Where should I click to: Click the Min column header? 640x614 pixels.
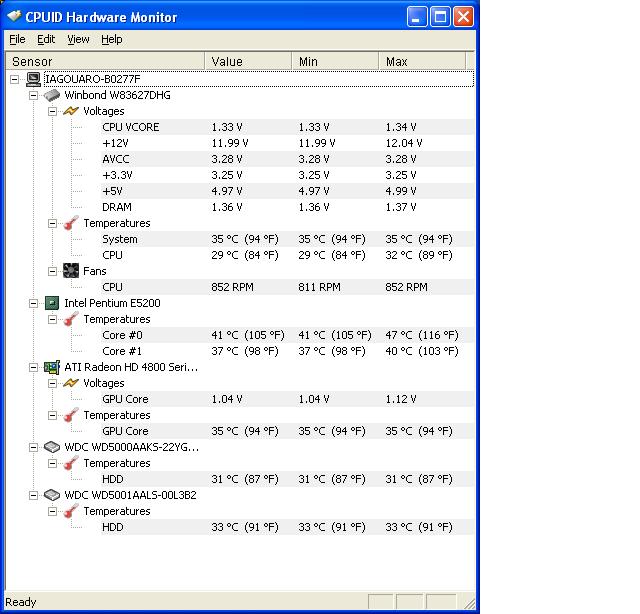pos(335,61)
